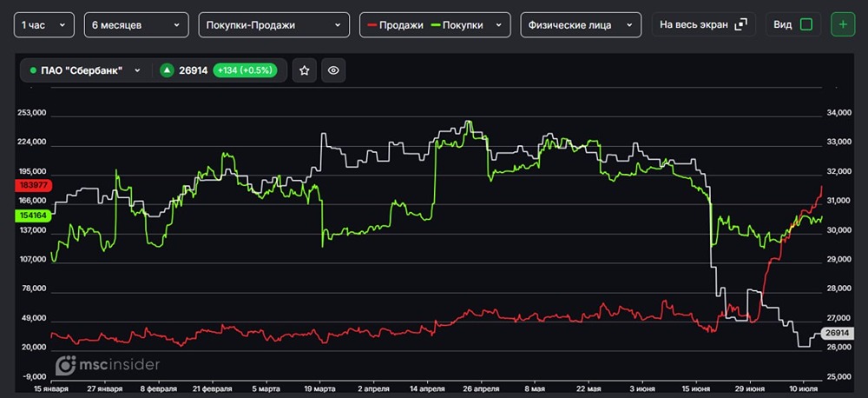Open the ПАО "Сбербанк" ticker selector

85,70
